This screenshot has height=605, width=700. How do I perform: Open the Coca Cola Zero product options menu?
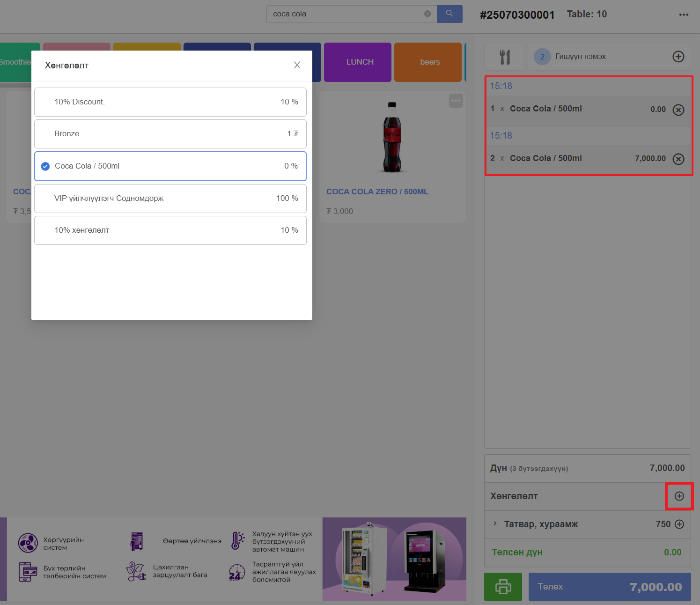point(456,101)
